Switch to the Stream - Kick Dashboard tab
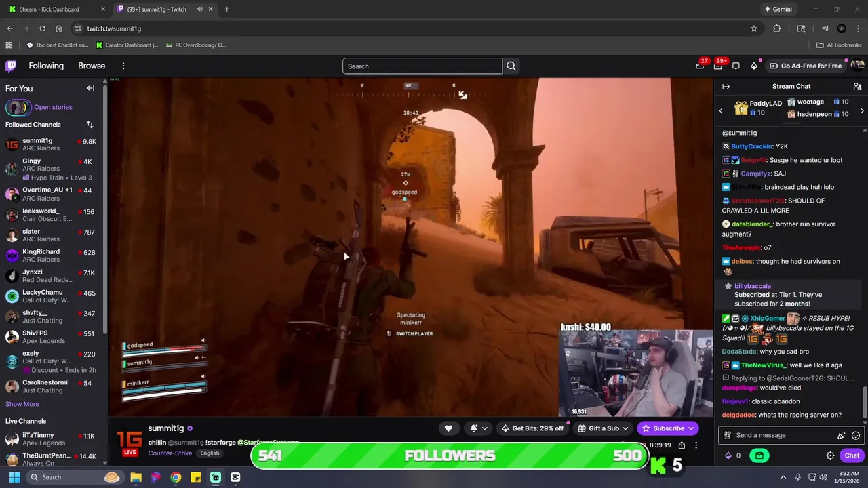The image size is (868, 488). click(x=56, y=9)
